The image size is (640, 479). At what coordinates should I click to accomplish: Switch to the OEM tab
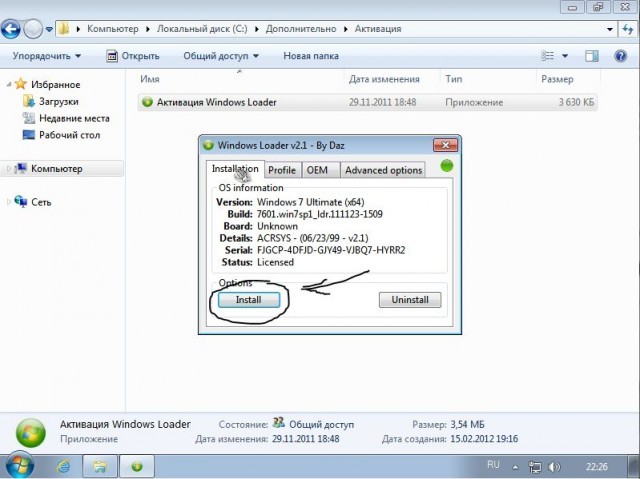317,170
